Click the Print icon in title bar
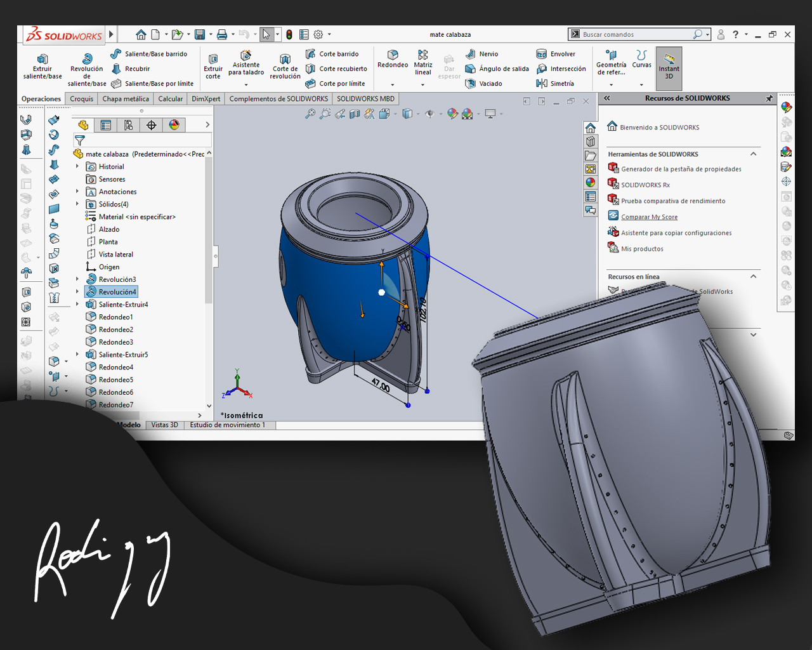The width and height of the screenshot is (812, 650). pos(222,34)
